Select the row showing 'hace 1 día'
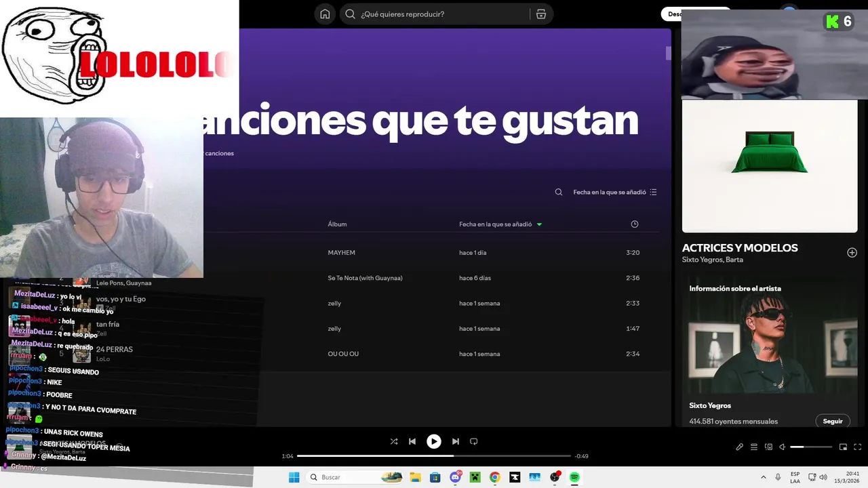The height and width of the screenshot is (488, 868). pos(473,253)
